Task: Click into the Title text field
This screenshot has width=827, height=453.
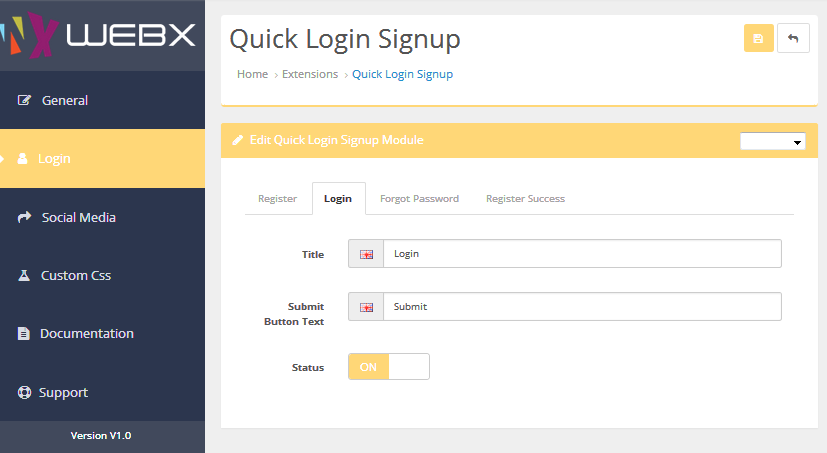Action: (581, 254)
